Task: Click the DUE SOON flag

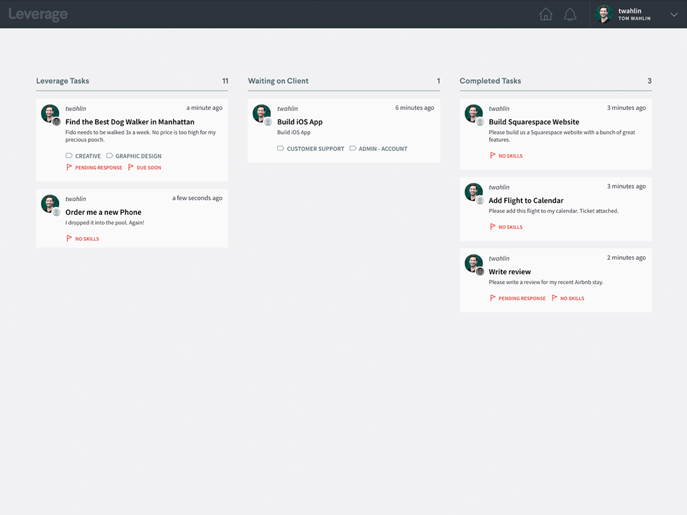Action: click(144, 167)
